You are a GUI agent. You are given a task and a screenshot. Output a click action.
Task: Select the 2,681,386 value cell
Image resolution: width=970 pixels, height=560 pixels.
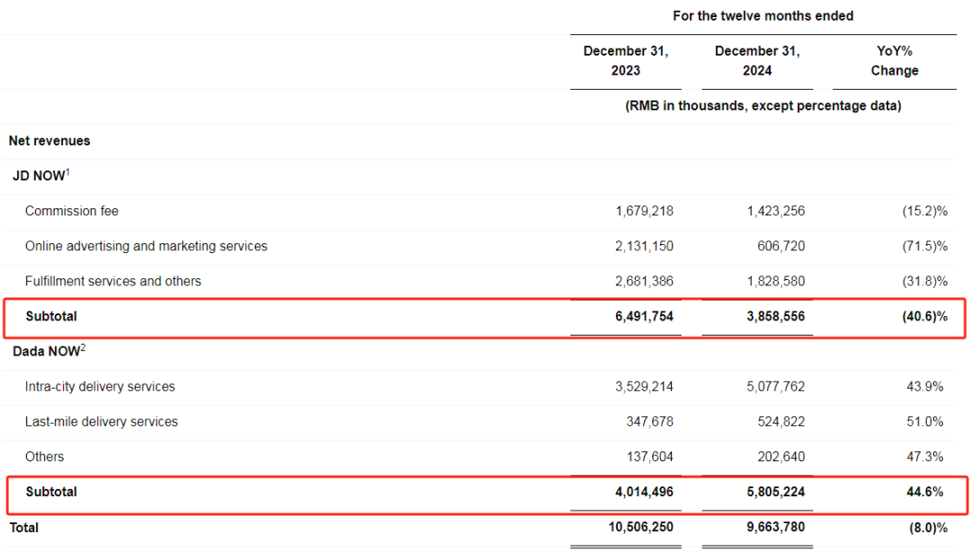[x=644, y=281]
